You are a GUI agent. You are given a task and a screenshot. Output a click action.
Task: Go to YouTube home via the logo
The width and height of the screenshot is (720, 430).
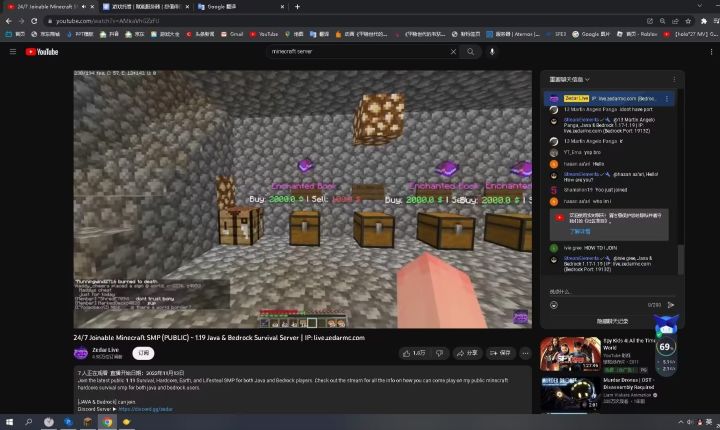42,52
